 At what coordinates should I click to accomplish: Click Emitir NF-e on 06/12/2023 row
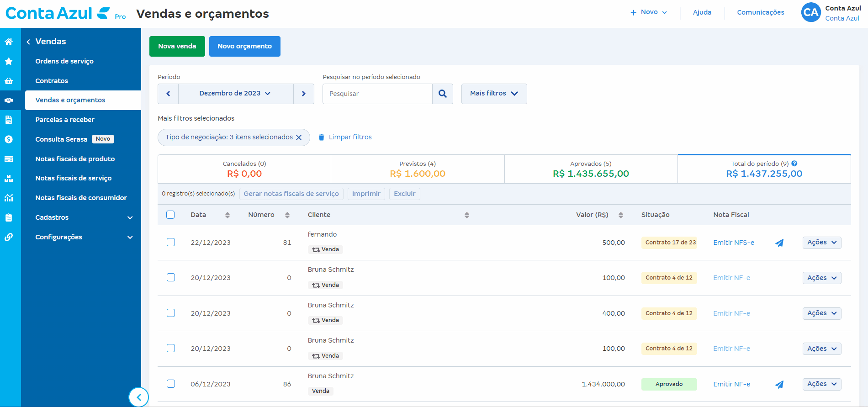tap(732, 384)
